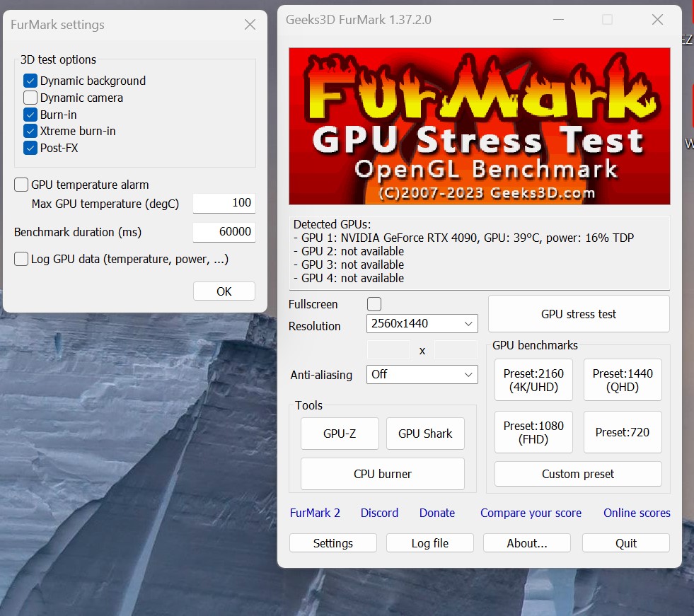Run Preset:2160 (4K/UHD) benchmark
The height and width of the screenshot is (616, 694).
click(x=533, y=380)
